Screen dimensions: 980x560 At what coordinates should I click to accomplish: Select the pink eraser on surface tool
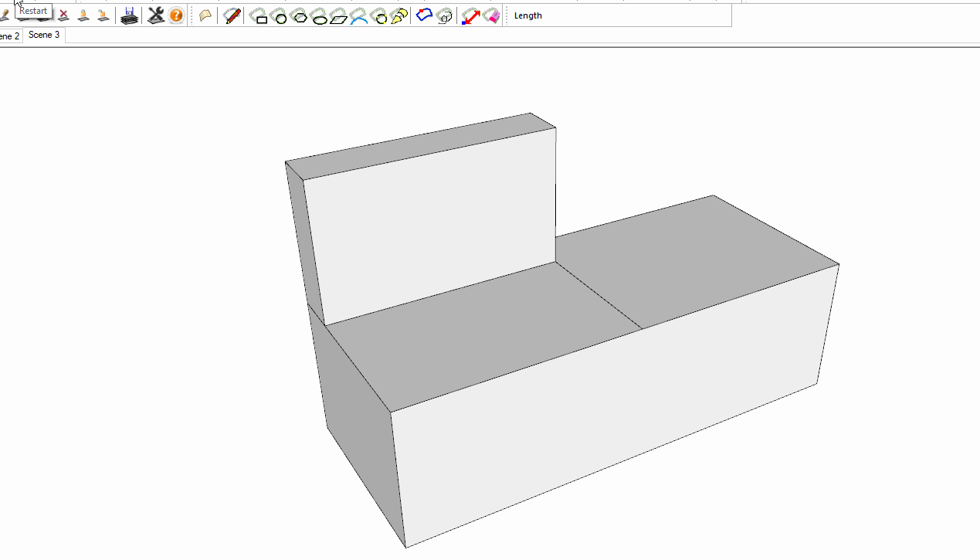(x=491, y=16)
